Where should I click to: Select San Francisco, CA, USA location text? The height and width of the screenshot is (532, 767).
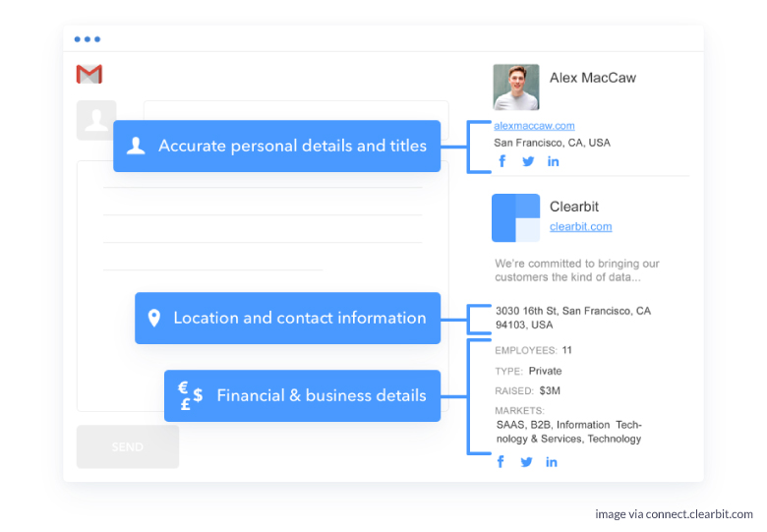click(552, 143)
